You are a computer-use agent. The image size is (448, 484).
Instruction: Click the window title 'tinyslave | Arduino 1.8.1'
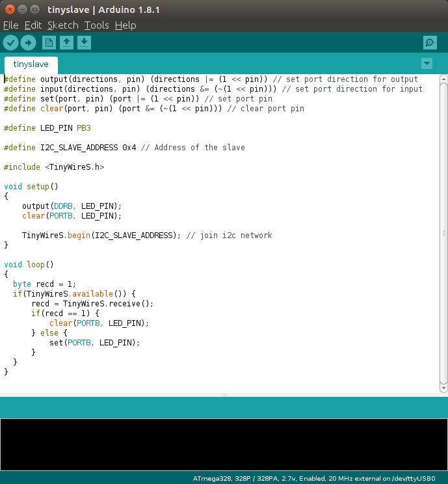[103, 10]
